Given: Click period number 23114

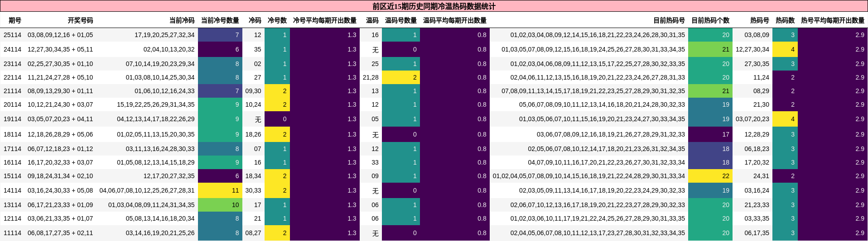Looking at the screenshot, I should click(x=12, y=64).
